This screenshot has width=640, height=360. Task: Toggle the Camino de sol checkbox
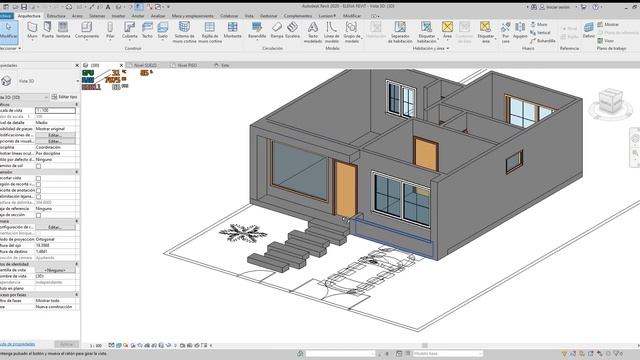coord(38,166)
